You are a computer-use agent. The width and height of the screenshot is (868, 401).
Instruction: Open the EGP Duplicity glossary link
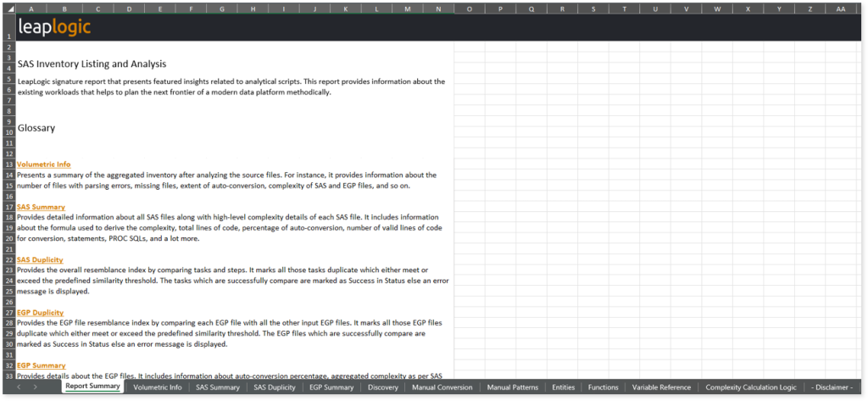pyautogui.click(x=40, y=312)
